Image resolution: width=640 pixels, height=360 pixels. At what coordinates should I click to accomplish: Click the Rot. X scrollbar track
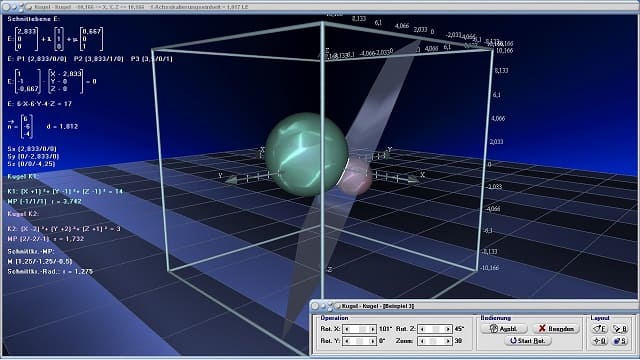click(360, 329)
